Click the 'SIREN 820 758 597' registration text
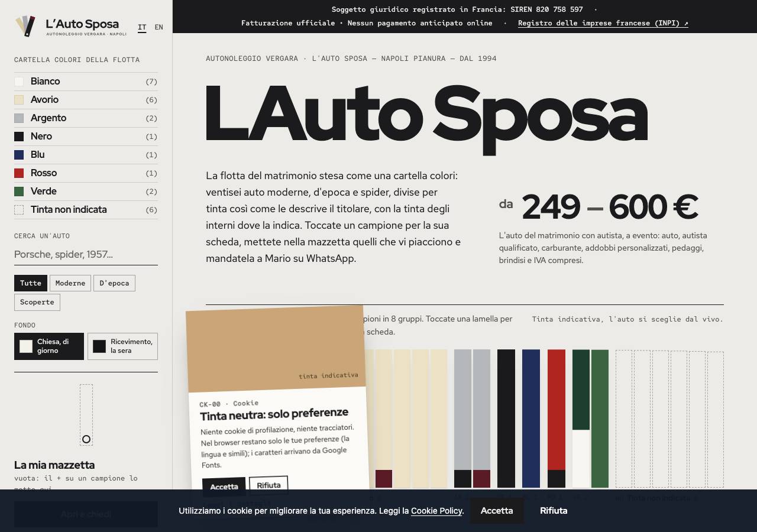The height and width of the screenshot is (532, 757). (x=546, y=9)
